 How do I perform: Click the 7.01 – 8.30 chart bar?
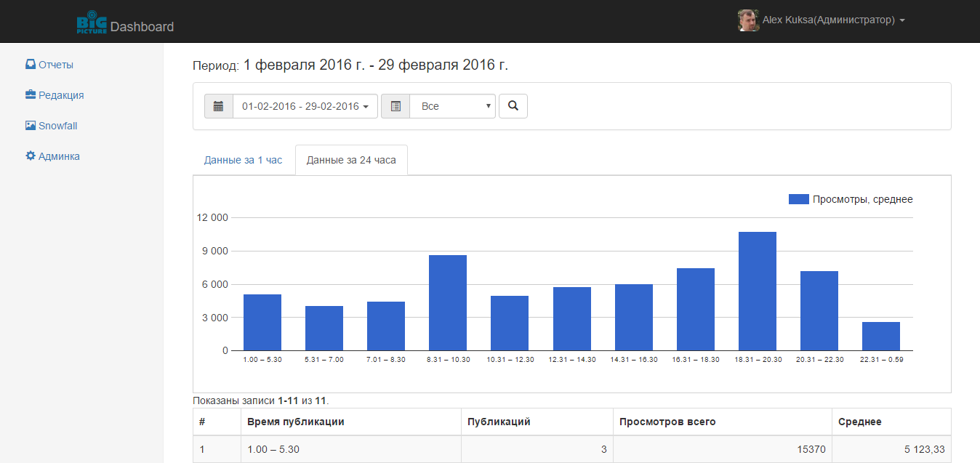[386, 326]
